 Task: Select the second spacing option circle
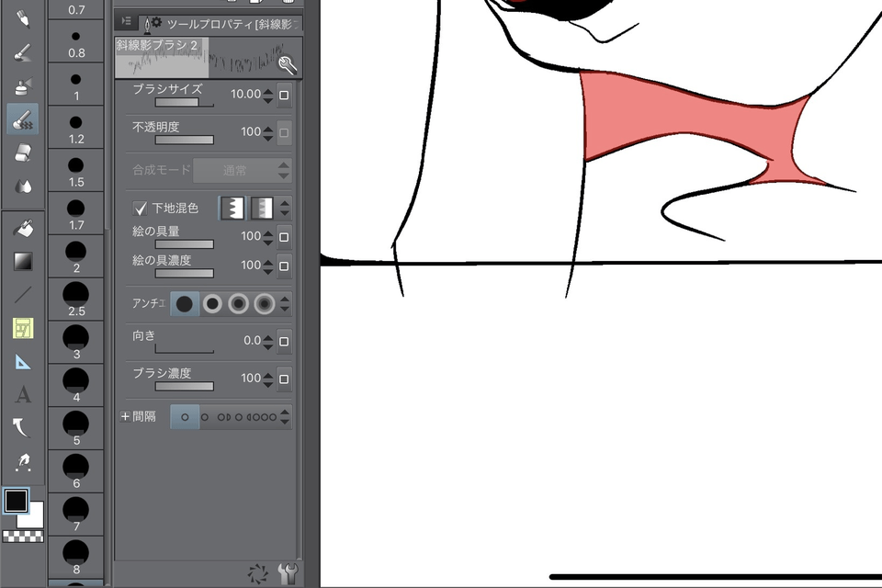pos(205,417)
